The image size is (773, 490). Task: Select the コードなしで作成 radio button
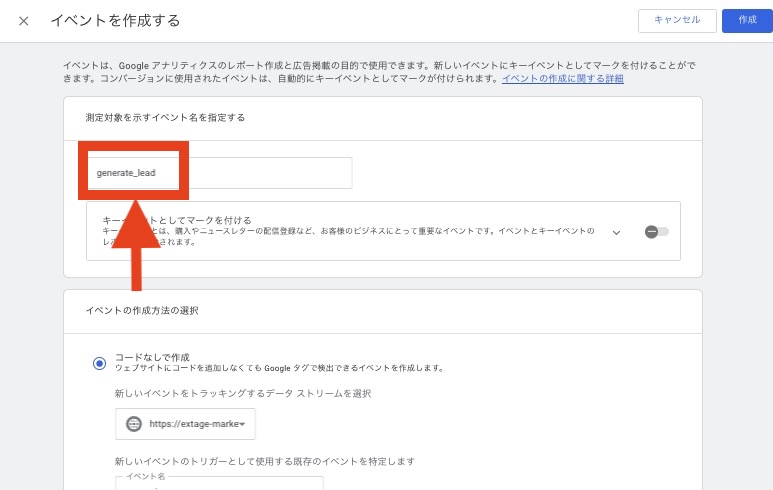click(100, 363)
